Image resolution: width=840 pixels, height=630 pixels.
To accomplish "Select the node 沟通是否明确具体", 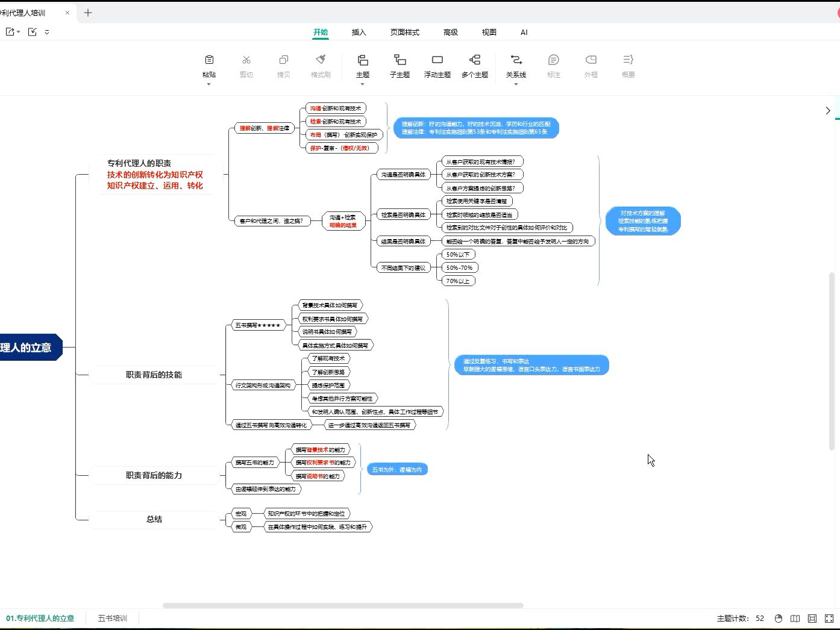I will point(403,175).
